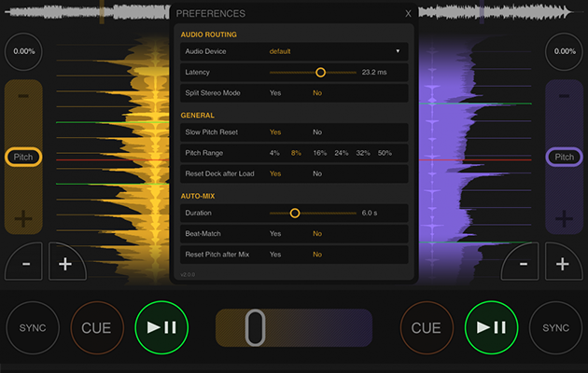The height and width of the screenshot is (373, 588).
Task: Click the left deck pitch bend plus button
Action: (x=65, y=264)
